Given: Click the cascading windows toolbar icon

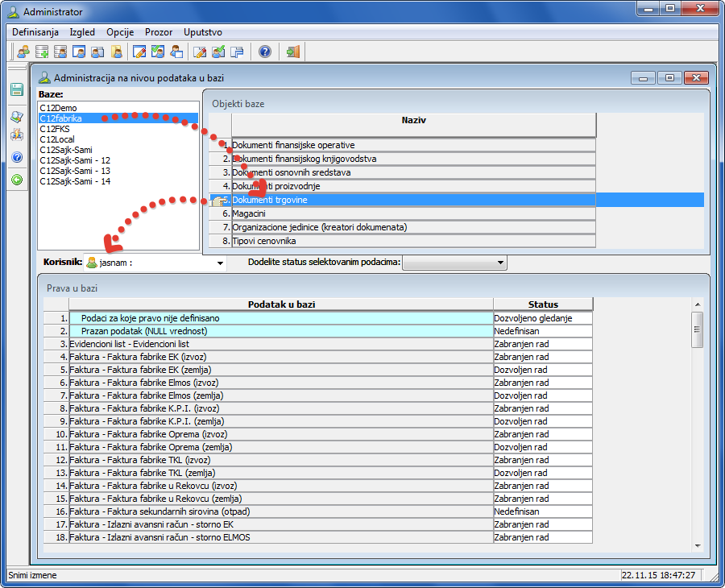Looking at the screenshot, I should (x=237, y=52).
